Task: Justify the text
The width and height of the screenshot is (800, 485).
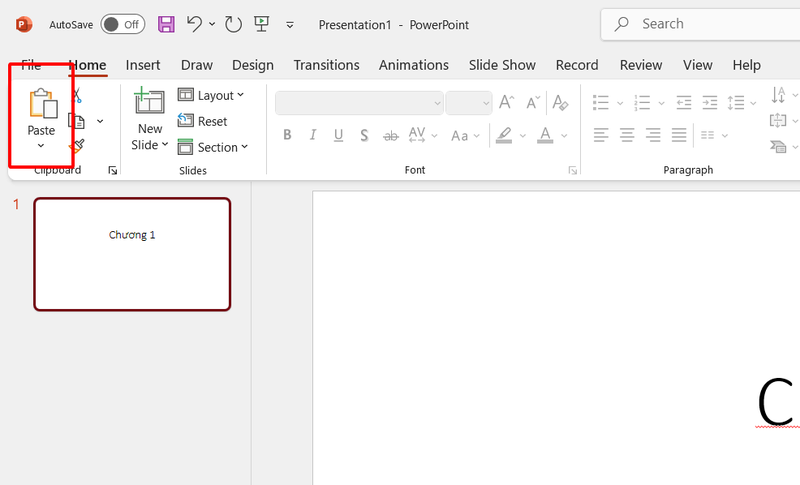Action: [679, 135]
